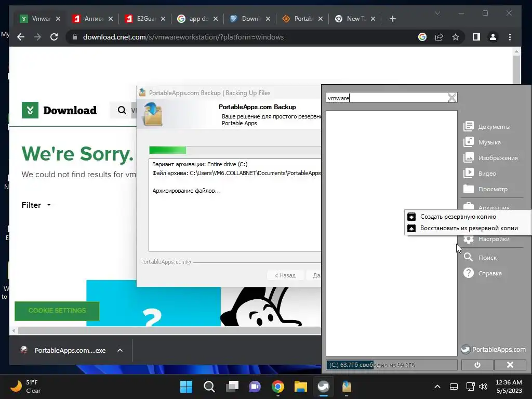The height and width of the screenshot is (399, 532).
Task: Bookmark this page with star icon
Action: pos(455,37)
